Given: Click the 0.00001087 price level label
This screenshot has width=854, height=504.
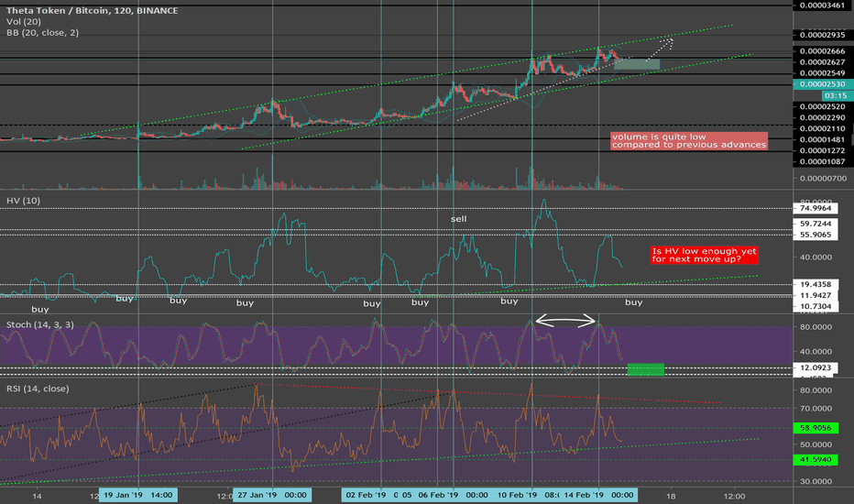Looking at the screenshot, I should point(823,161).
